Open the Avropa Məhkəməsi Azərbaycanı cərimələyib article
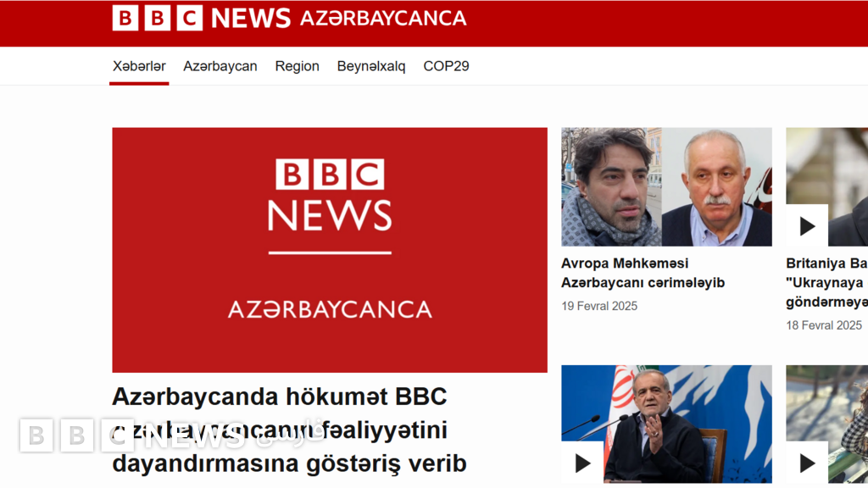Image resolution: width=868 pixels, height=488 pixels. [643, 273]
